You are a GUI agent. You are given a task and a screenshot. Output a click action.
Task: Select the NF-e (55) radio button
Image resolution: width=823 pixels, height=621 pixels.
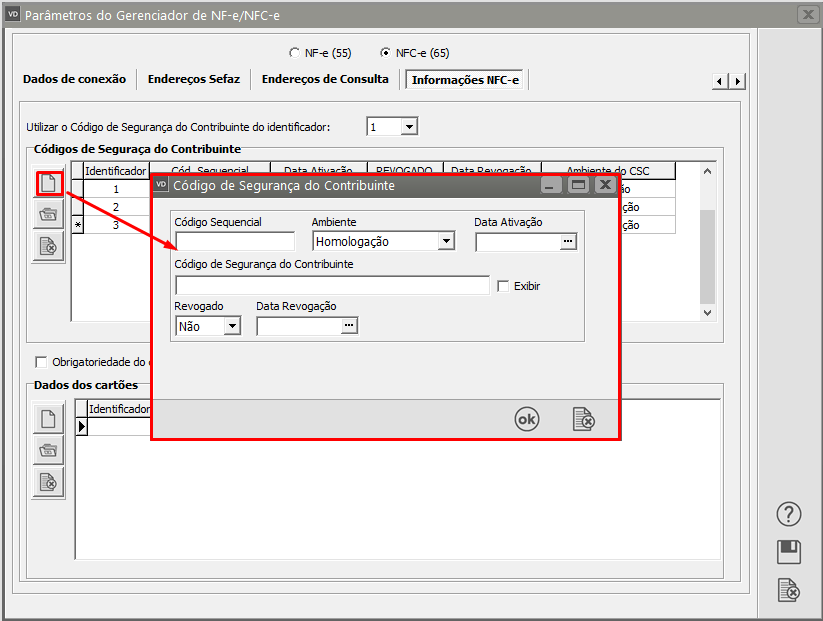click(x=294, y=53)
